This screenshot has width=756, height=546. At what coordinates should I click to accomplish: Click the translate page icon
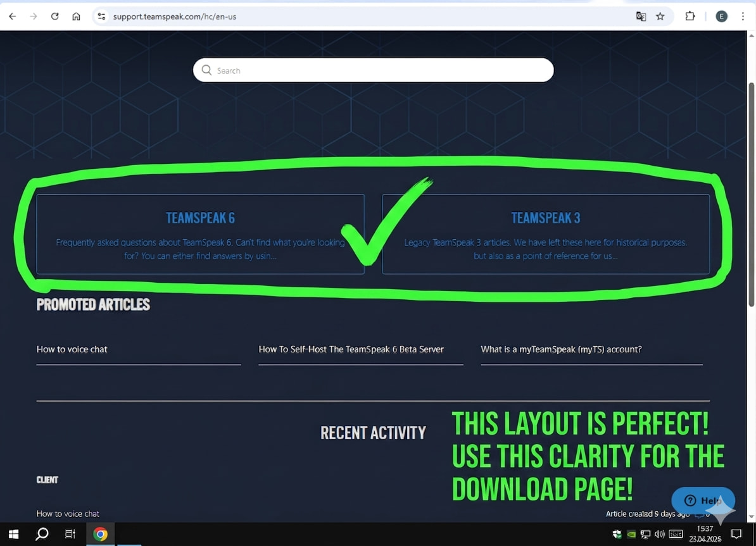click(641, 16)
